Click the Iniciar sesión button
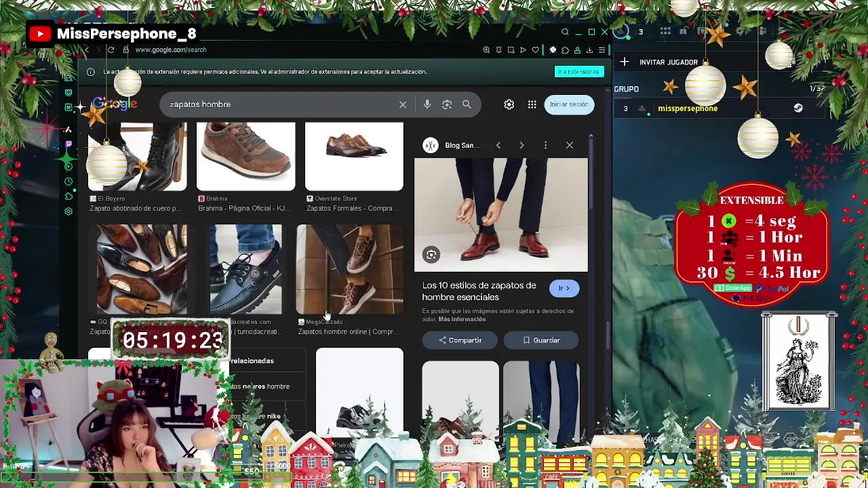 pos(569,104)
